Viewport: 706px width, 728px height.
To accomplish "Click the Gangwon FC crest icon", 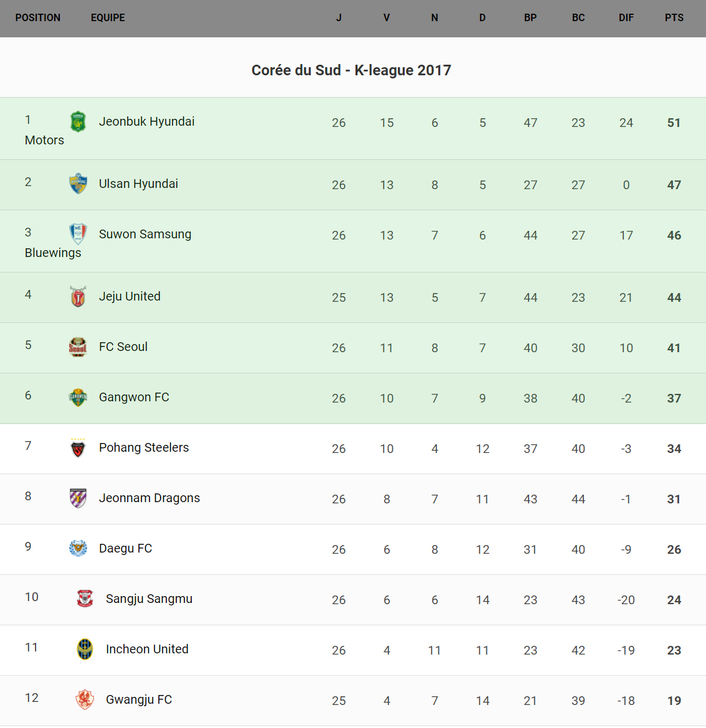I will click(x=78, y=397).
